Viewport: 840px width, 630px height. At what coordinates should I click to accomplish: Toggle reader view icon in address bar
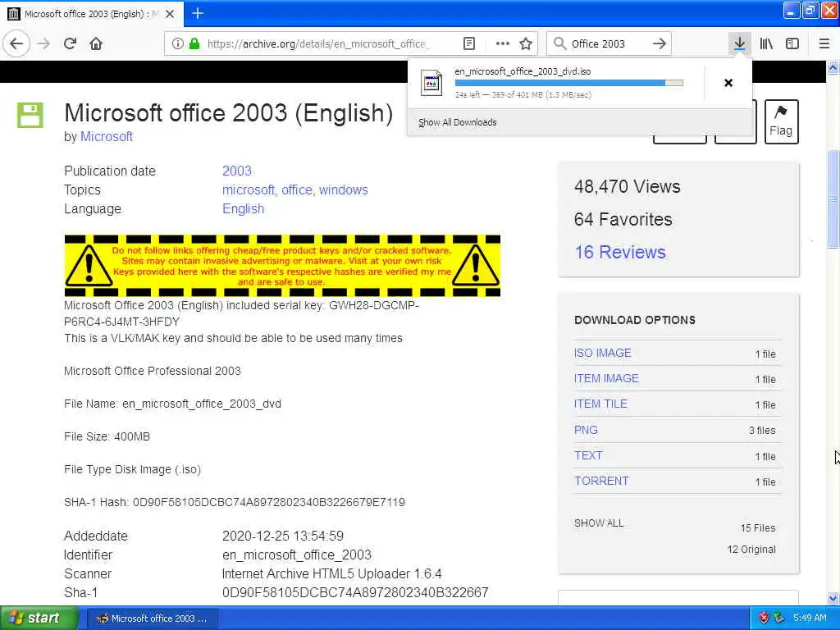(x=468, y=44)
